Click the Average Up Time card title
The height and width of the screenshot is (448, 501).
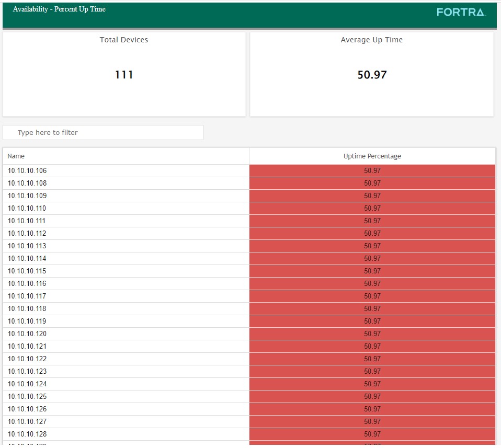click(x=372, y=40)
